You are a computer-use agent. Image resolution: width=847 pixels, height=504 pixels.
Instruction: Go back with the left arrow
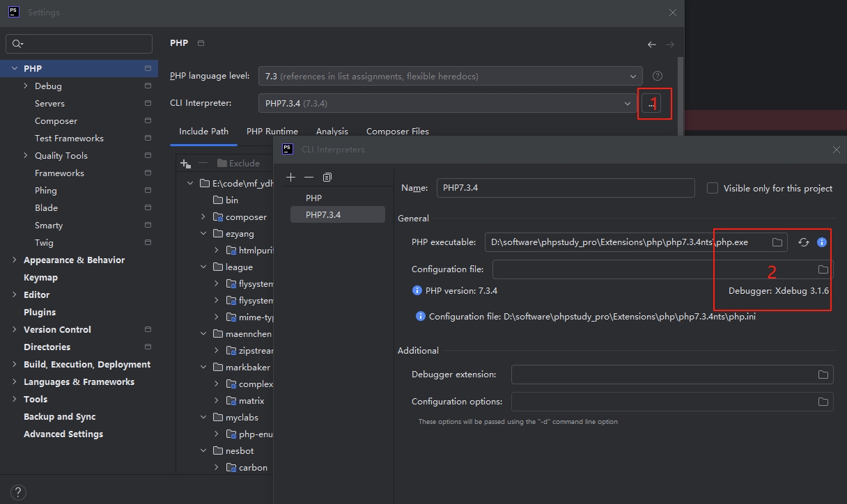pyautogui.click(x=652, y=44)
